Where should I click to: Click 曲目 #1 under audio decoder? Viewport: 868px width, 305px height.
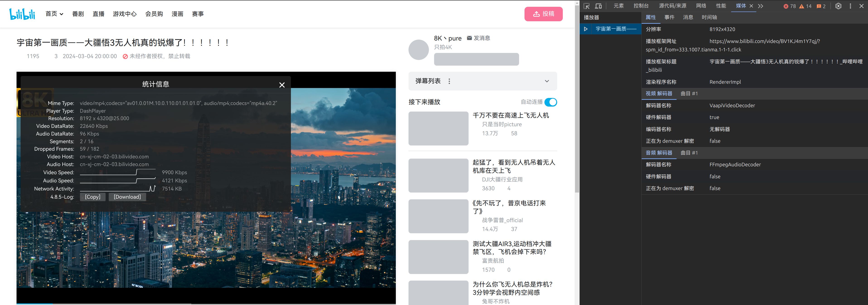(689, 153)
